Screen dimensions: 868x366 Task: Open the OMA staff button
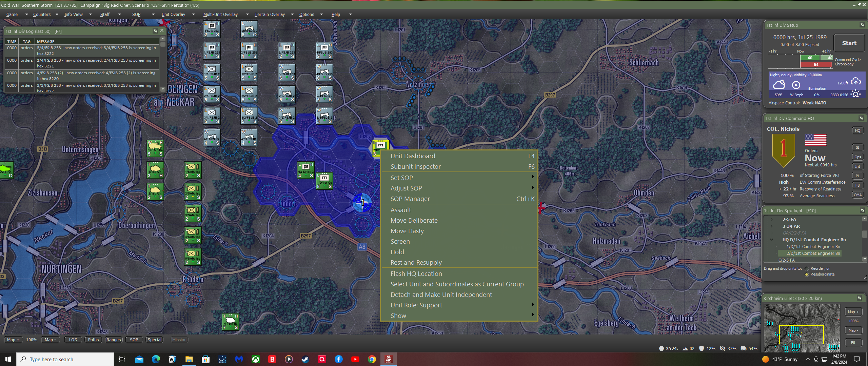857,195
